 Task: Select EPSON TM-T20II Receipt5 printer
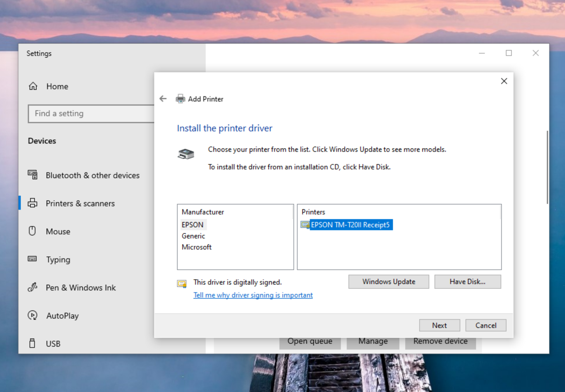350,225
